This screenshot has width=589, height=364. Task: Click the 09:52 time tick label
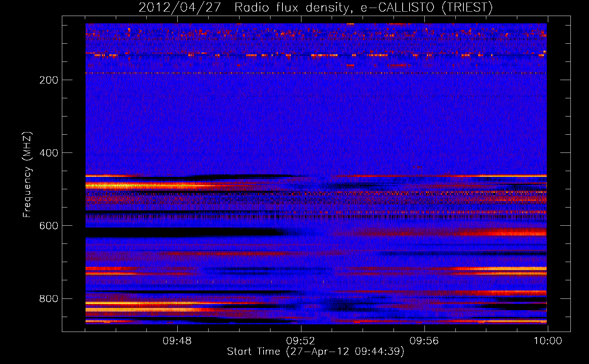[x=300, y=341]
